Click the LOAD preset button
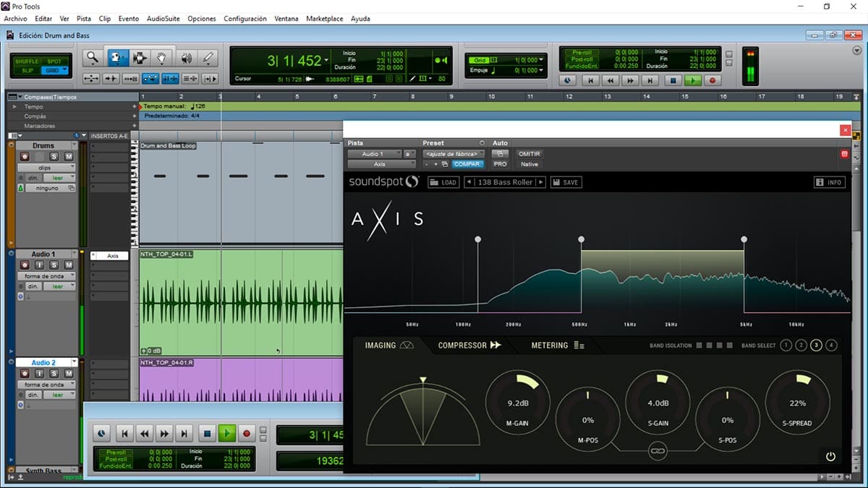The image size is (868, 488). coord(443,182)
